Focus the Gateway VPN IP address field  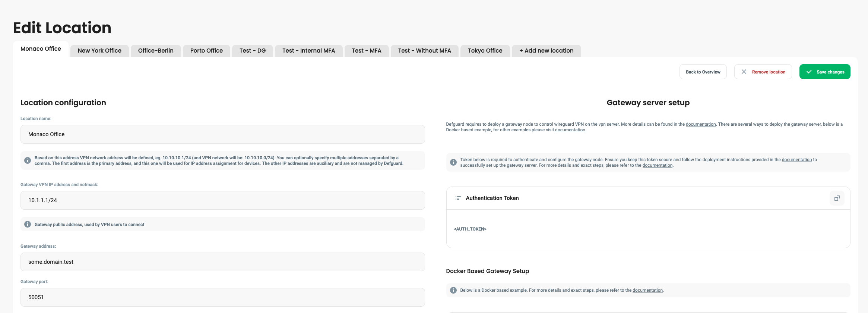pos(222,200)
